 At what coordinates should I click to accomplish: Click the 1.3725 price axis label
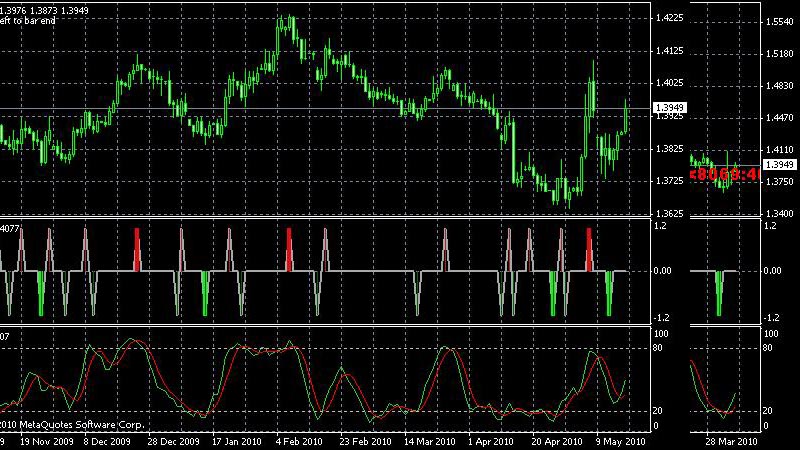click(669, 181)
